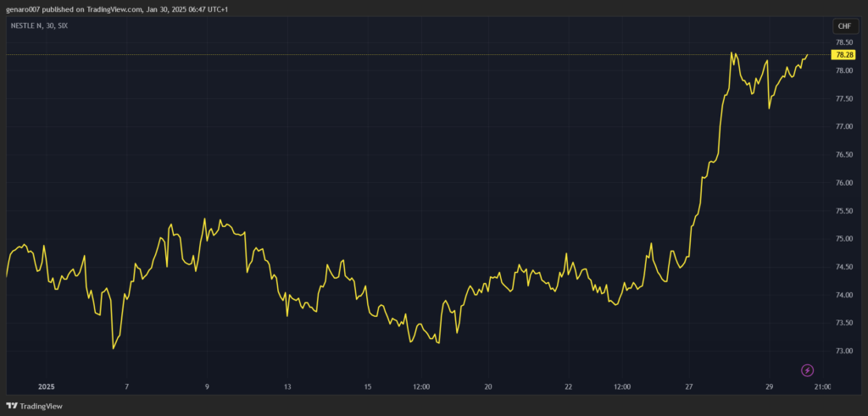Image resolution: width=868 pixels, height=416 pixels.
Task: Click the 75.00 price axis label
Action: [843, 239]
